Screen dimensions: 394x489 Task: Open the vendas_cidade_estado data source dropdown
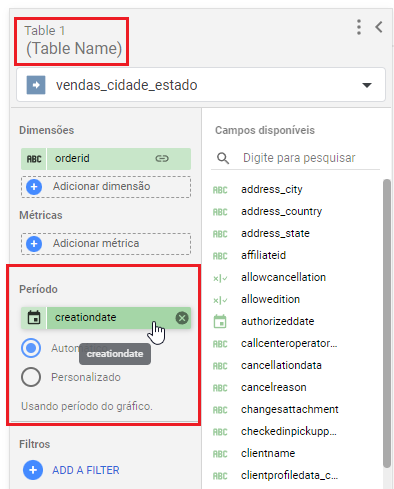point(201,85)
